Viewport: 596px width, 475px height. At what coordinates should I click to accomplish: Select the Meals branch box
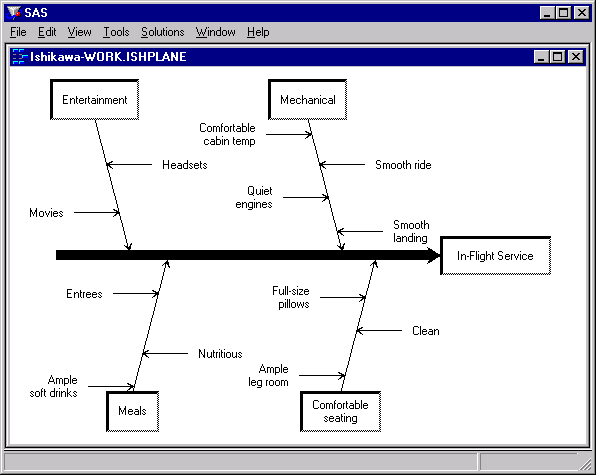[132, 411]
